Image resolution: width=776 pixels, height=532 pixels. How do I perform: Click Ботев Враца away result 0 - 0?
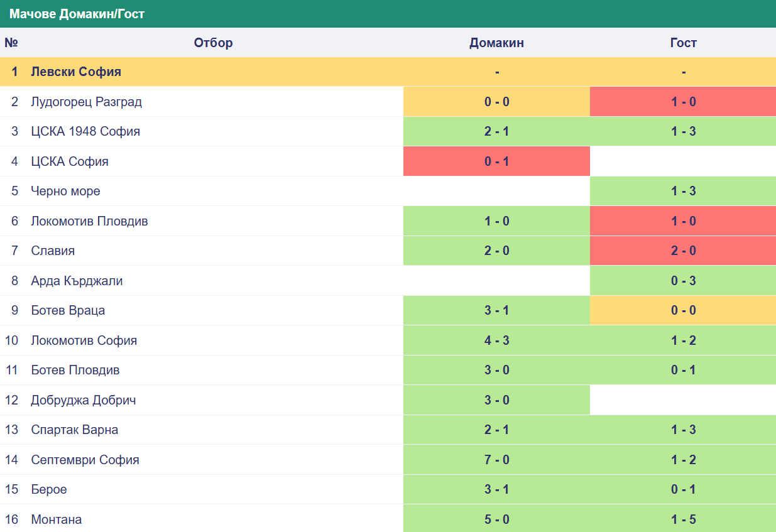point(683,310)
